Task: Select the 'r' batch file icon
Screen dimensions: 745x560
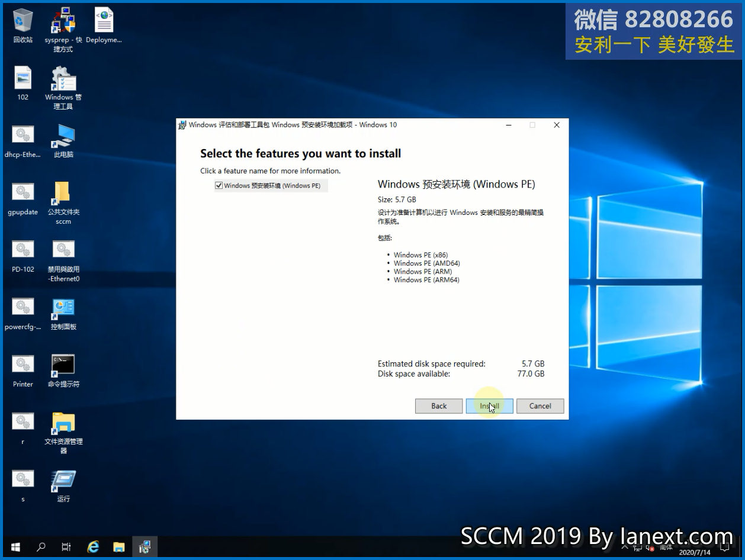Action: [23, 428]
